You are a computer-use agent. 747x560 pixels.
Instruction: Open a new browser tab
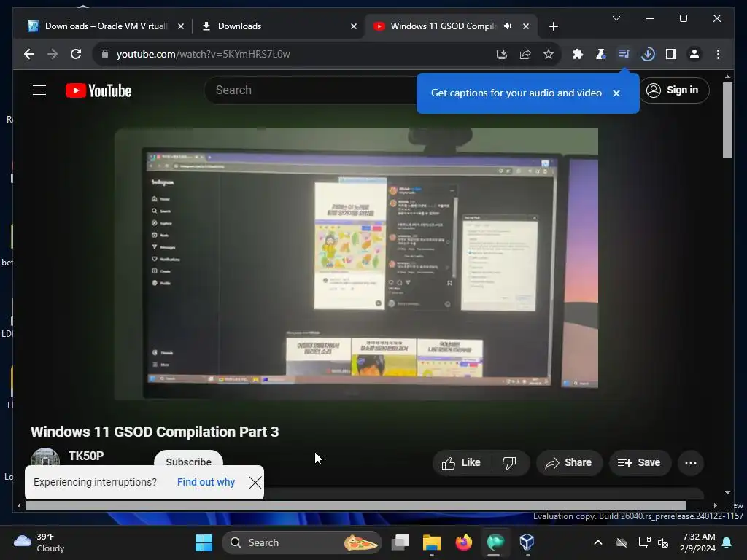tap(553, 27)
